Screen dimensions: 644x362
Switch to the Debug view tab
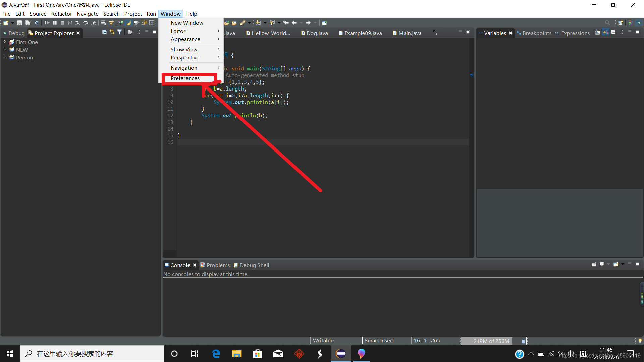click(x=14, y=33)
